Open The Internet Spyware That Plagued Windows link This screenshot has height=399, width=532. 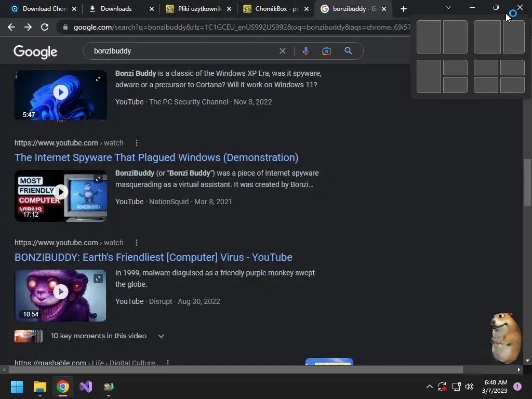point(156,157)
